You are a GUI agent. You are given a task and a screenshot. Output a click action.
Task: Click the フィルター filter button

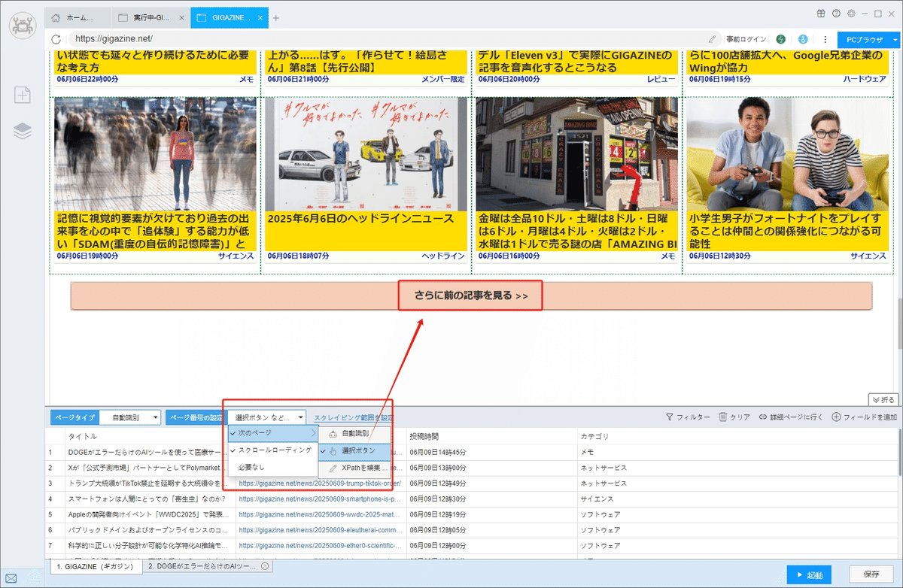coord(688,417)
